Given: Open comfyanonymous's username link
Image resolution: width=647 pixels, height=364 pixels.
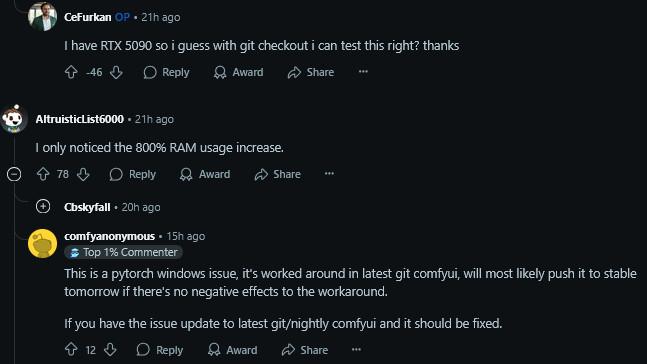Looking at the screenshot, I should click(109, 236).
